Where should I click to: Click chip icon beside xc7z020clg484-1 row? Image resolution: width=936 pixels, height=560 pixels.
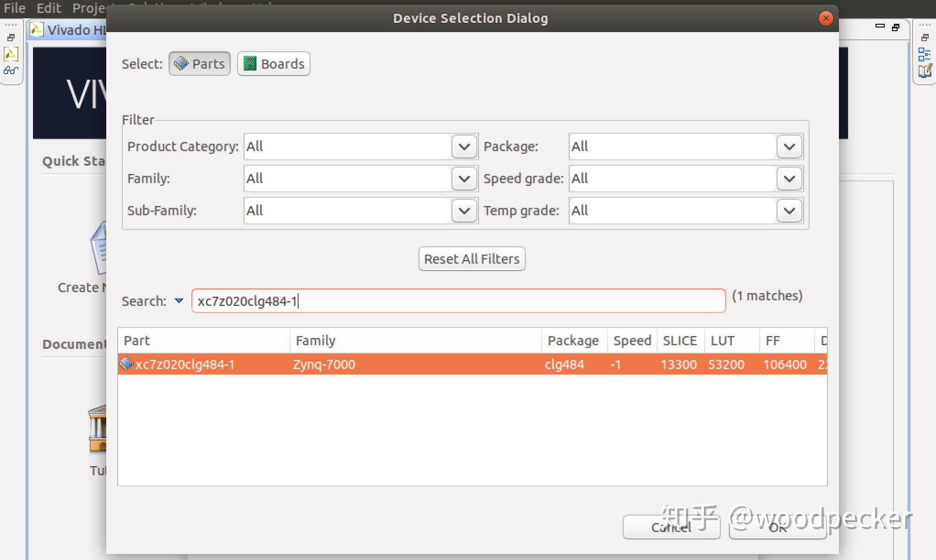pos(126,364)
